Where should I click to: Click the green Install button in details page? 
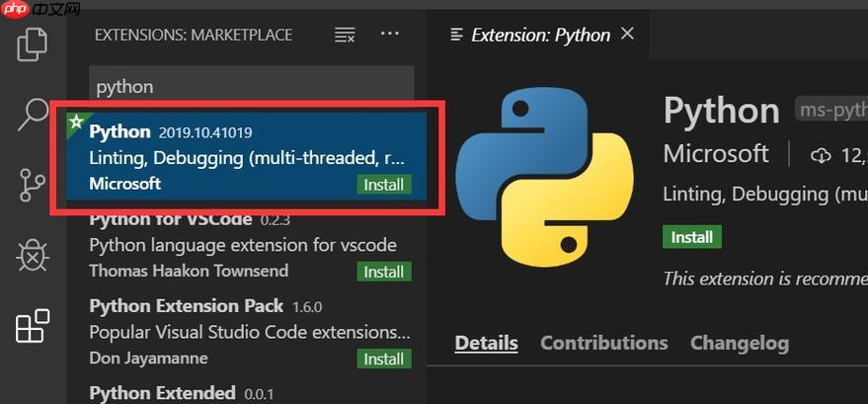coord(692,237)
